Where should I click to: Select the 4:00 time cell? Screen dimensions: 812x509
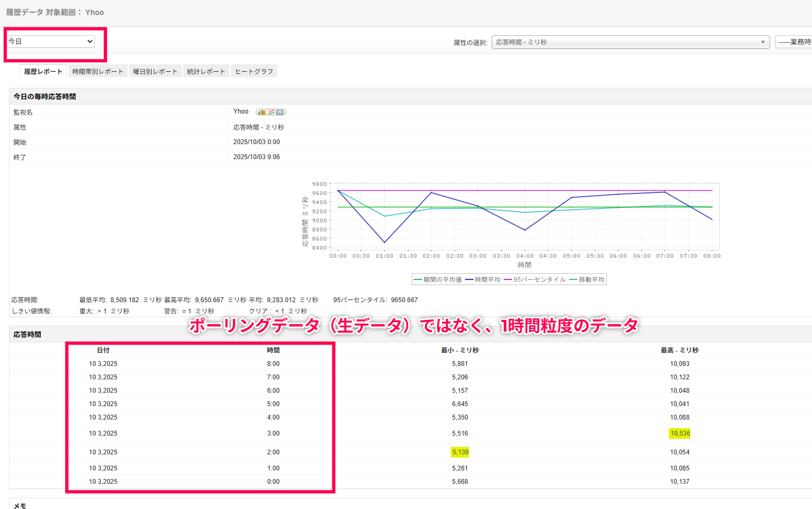point(273,417)
